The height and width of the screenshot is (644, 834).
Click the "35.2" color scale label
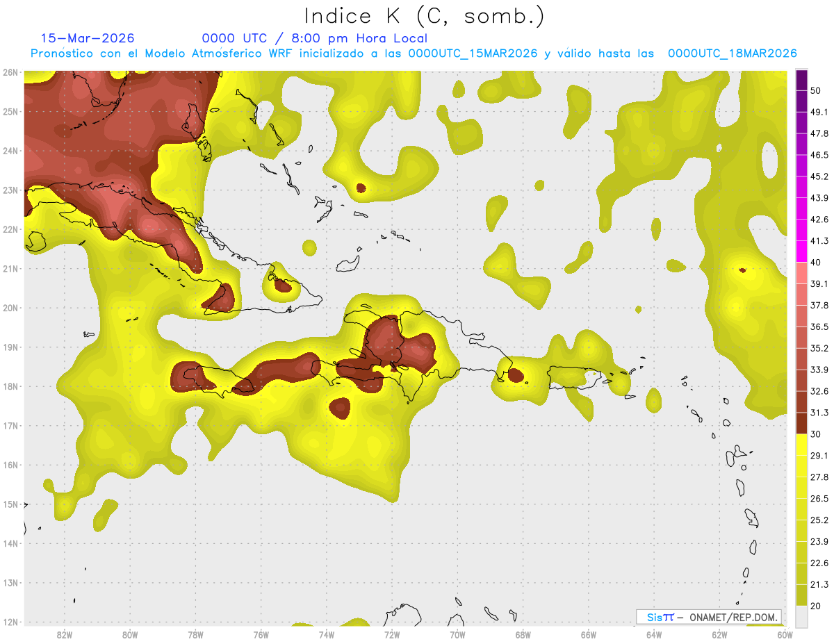819,348
